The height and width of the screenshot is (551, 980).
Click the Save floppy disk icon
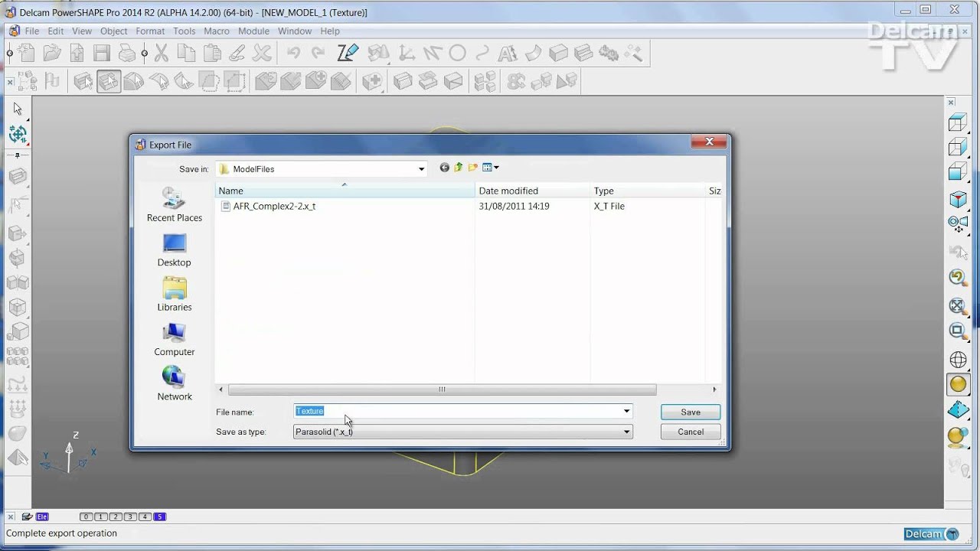[102, 53]
